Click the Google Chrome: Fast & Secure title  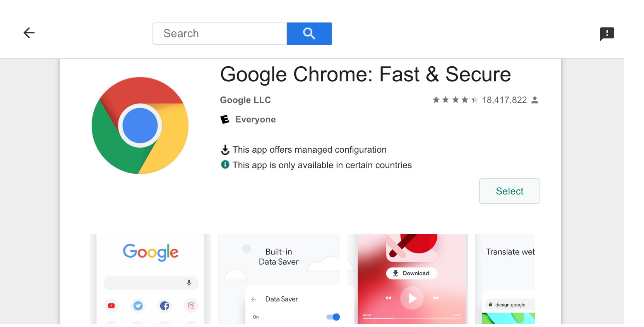[365, 74]
